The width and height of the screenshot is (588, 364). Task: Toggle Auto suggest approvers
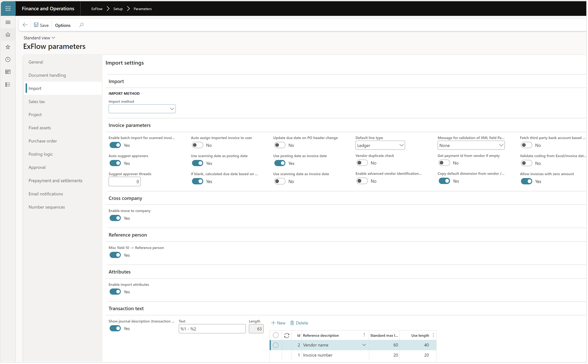coord(115,163)
